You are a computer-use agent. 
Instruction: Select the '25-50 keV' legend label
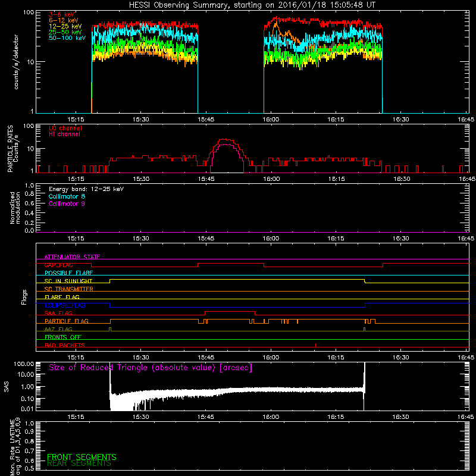(x=65, y=32)
